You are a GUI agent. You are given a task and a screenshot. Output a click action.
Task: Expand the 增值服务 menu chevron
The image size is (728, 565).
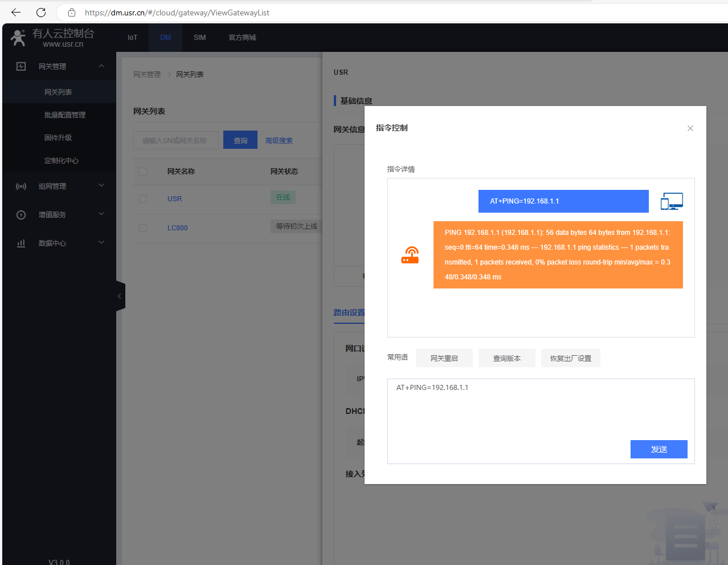101,214
